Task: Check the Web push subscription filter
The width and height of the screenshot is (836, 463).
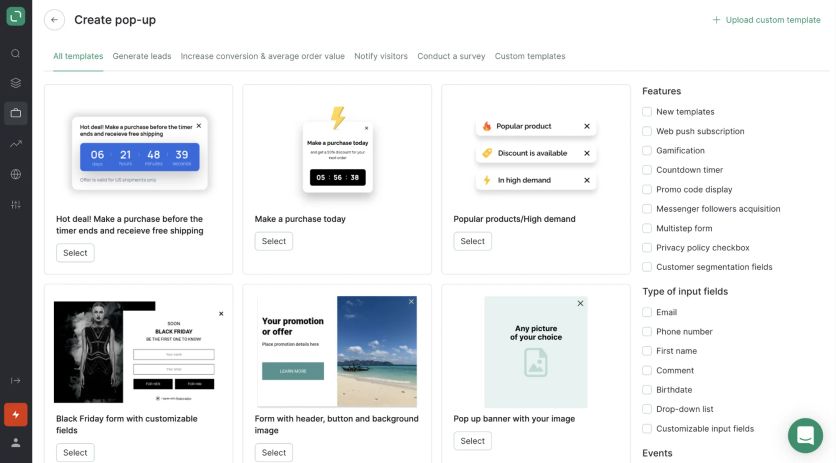Action: tap(647, 131)
